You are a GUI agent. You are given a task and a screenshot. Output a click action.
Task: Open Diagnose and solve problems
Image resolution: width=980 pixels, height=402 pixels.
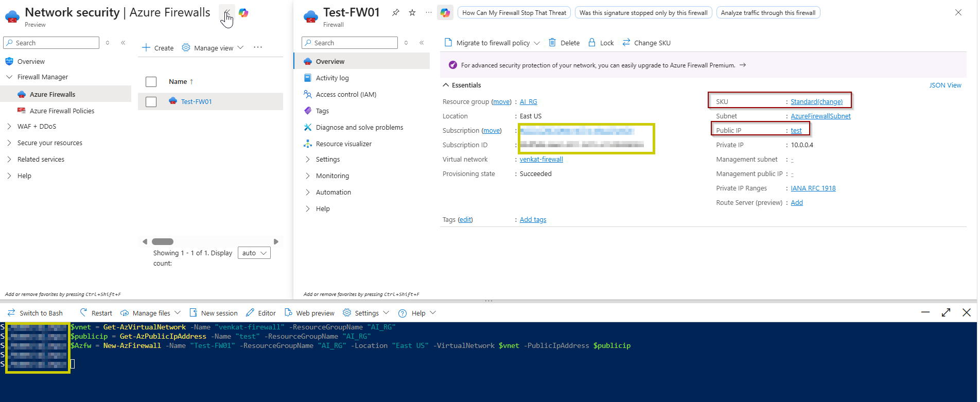coord(359,128)
